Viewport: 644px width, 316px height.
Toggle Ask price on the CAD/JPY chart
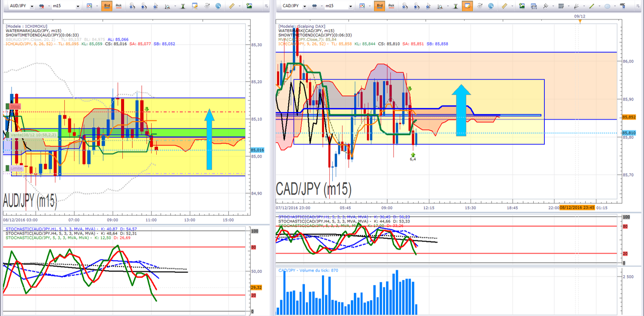[x=391, y=6]
